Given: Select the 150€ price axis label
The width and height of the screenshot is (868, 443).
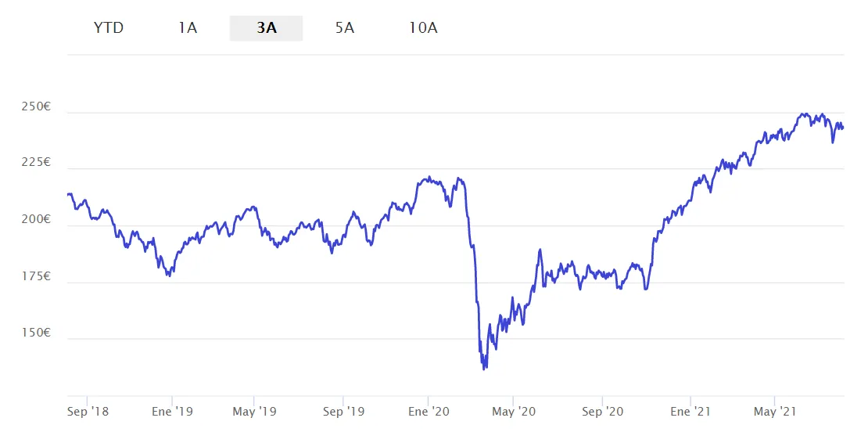Looking at the screenshot, I should tap(36, 333).
